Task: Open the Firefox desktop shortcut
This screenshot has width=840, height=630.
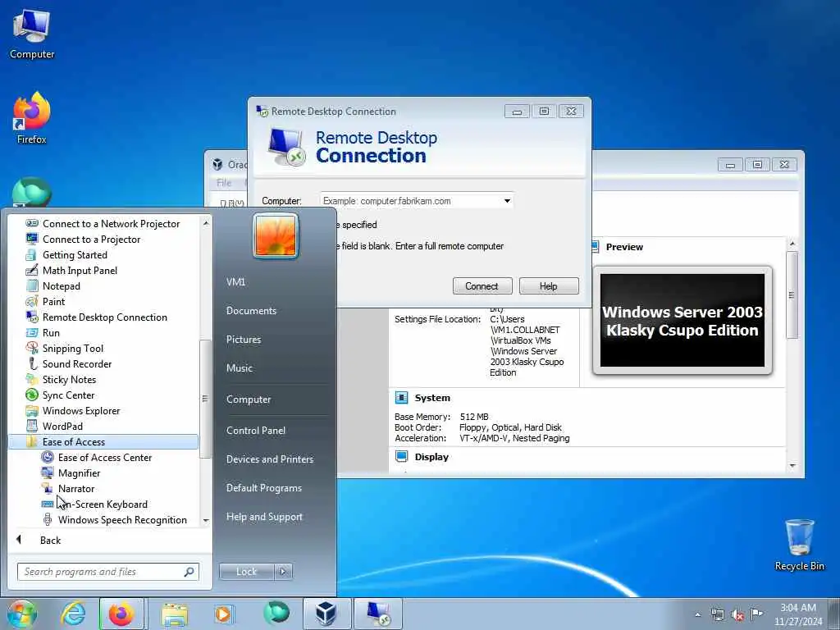Action: 32,118
